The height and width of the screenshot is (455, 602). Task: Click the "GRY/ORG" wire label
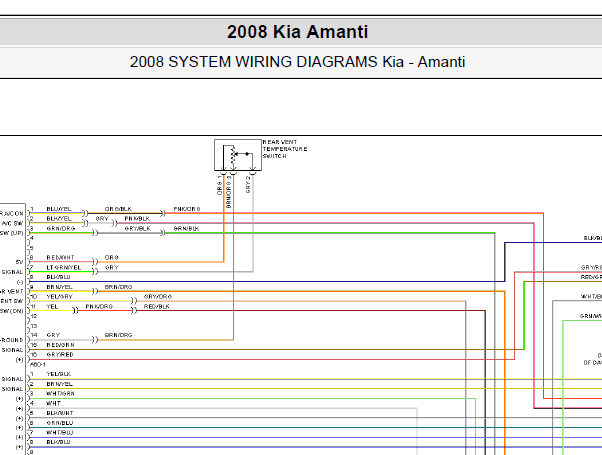(158, 296)
